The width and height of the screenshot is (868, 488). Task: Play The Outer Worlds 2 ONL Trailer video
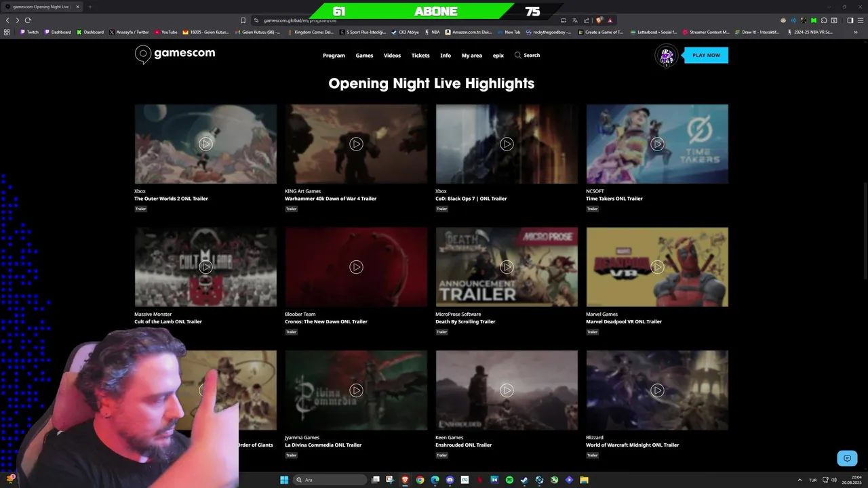coord(205,144)
